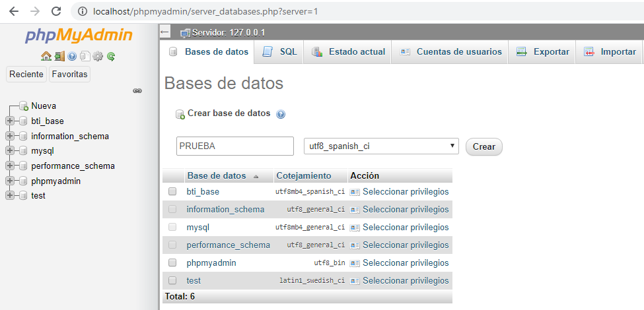
Task: Click the Reciente button
Action: tap(26, 75)
